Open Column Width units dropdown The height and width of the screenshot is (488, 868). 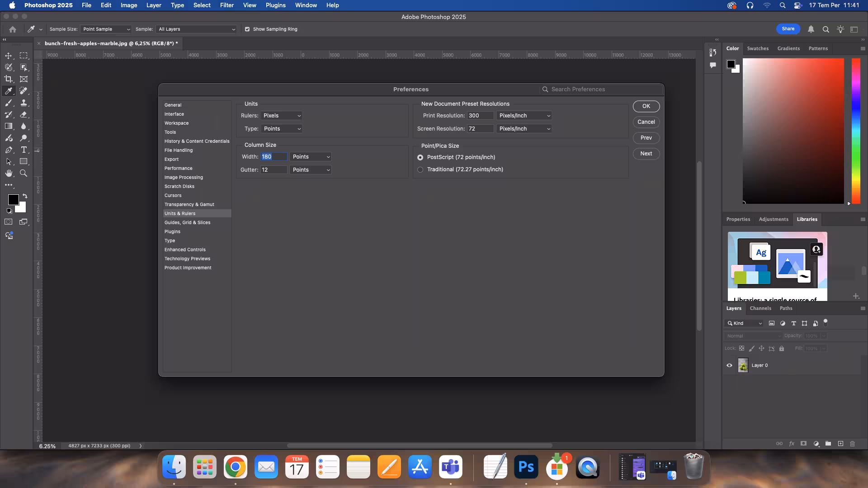(x=311, y=157)
